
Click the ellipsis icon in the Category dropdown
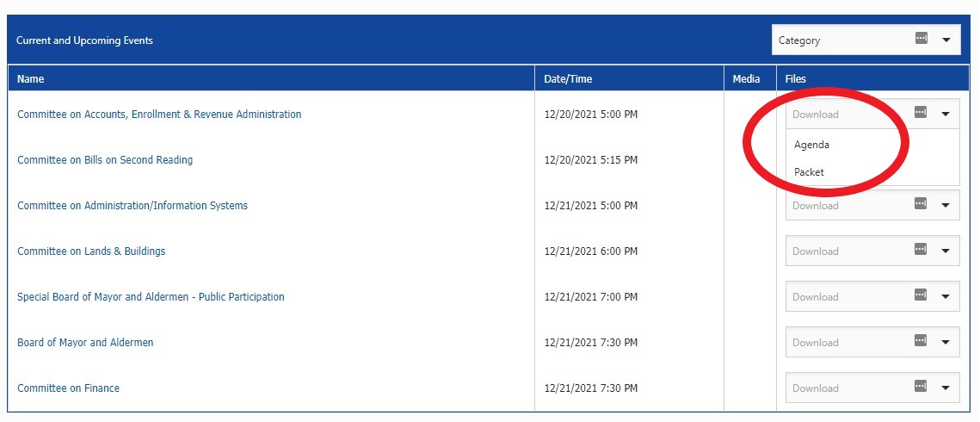pos(921,39)
